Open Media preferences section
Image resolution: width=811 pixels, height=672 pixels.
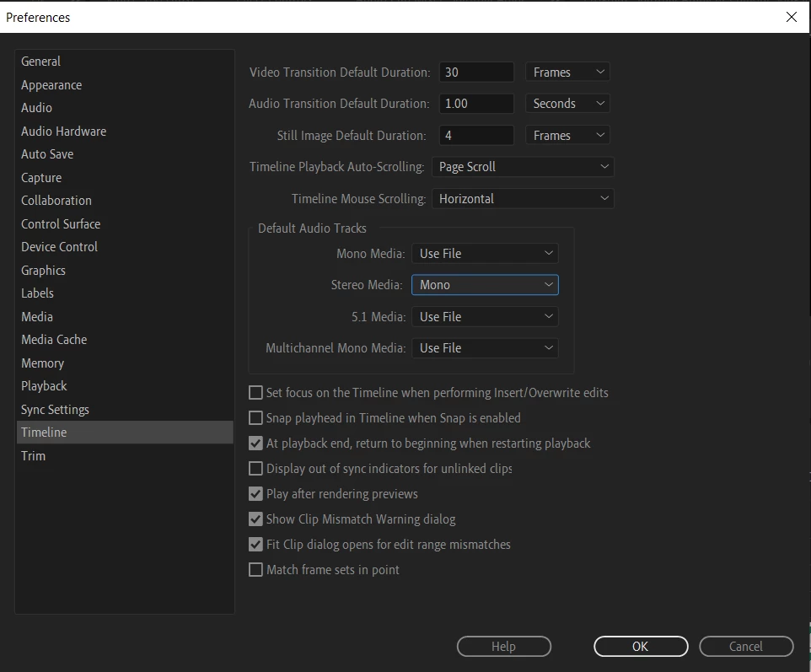[124, 316]
